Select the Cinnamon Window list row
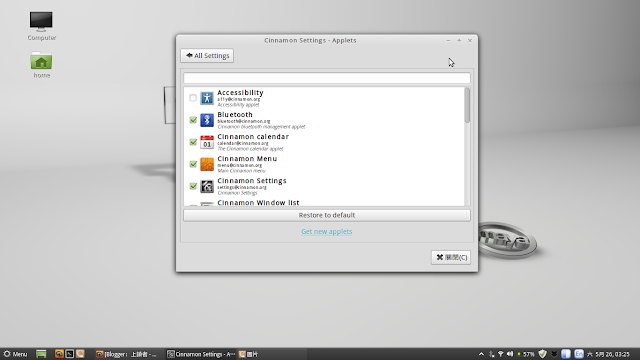The image size is (640, 360). [x=324, y=202]
